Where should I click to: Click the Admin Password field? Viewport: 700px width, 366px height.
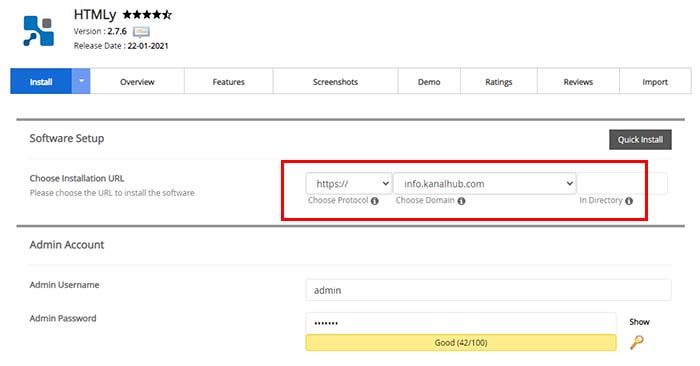(461, 323)
